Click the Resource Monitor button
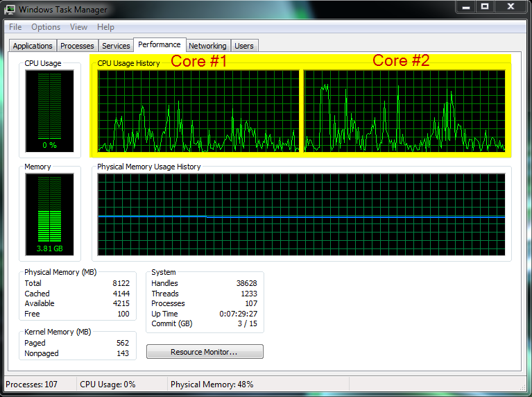 (x=205, y=352)
